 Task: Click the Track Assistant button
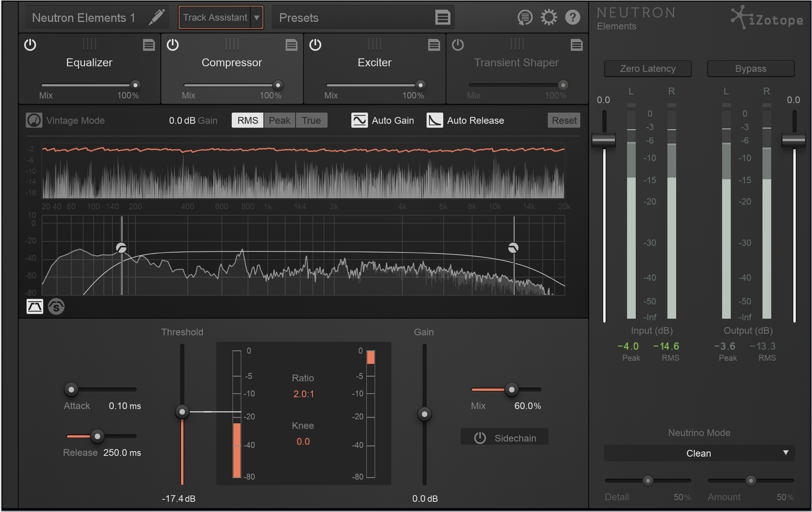point(215,18)
